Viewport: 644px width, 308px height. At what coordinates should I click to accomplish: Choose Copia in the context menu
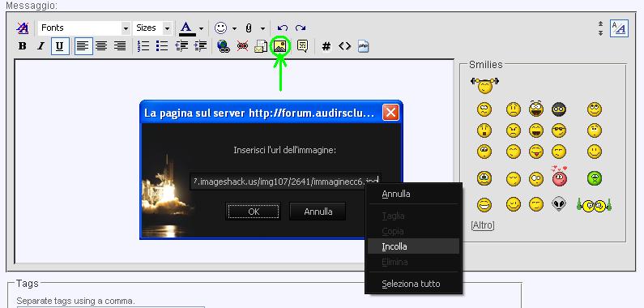[413, 231]
